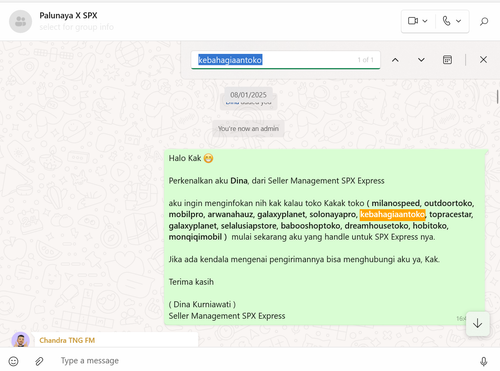Click the search magnifier icon in header

click(484, 21)
